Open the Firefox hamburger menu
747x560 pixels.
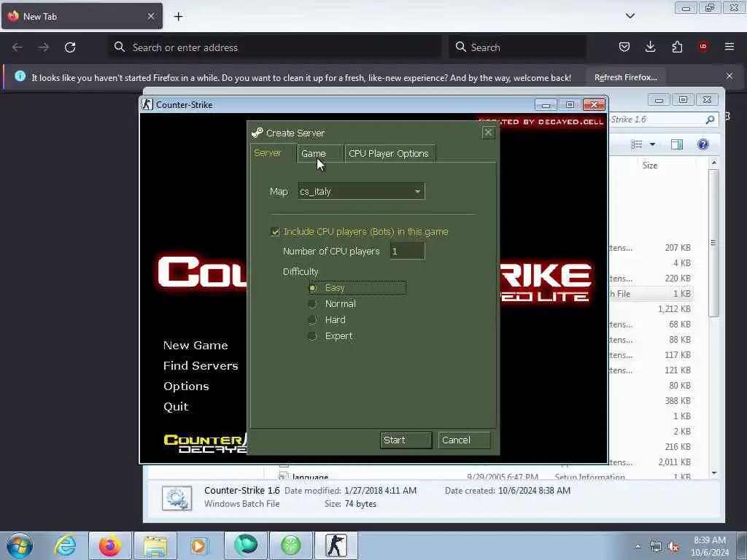tap(729, 47)
